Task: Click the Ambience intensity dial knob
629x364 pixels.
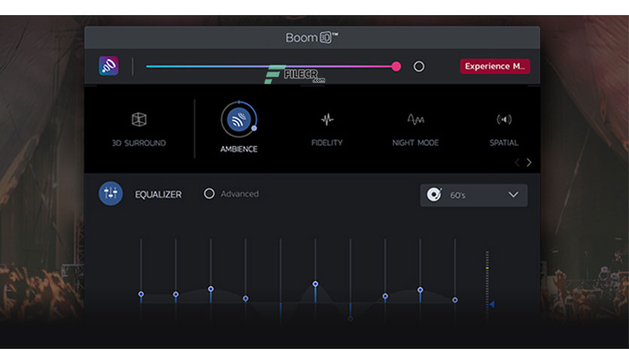Action: (x=254, y=129)
